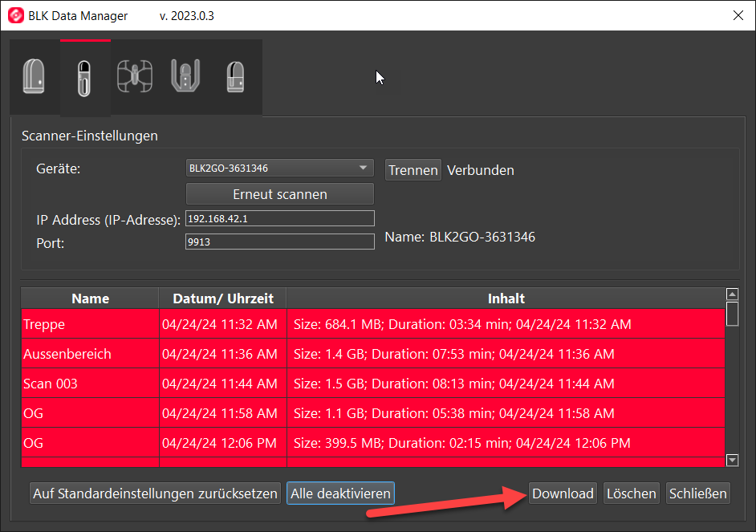Viewport: 756px width, 532px height.
Task: Click the scan list scroll up arrow
Action: (732, 294)
